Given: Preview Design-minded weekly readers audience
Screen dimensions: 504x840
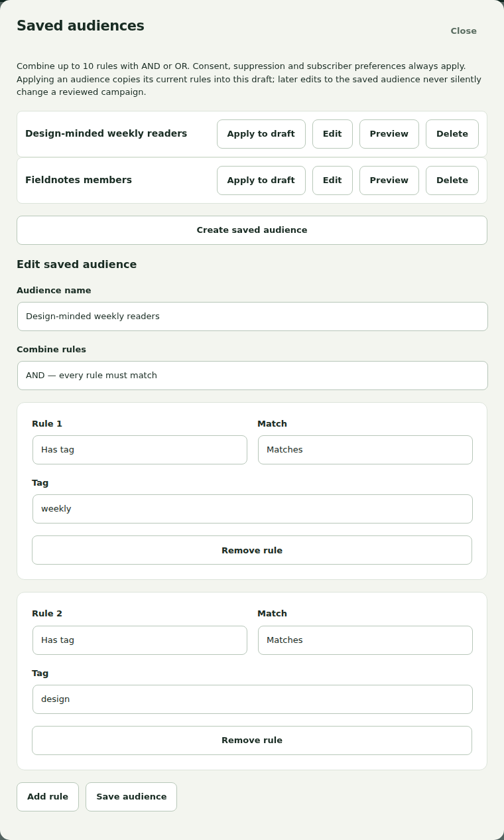Looking at the screenshot, I should pyautogui.click(x=389, y=134).
